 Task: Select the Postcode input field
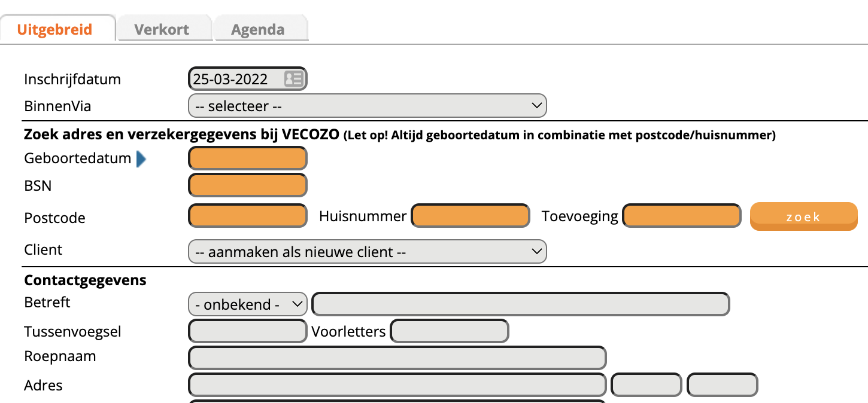[247, 216]
